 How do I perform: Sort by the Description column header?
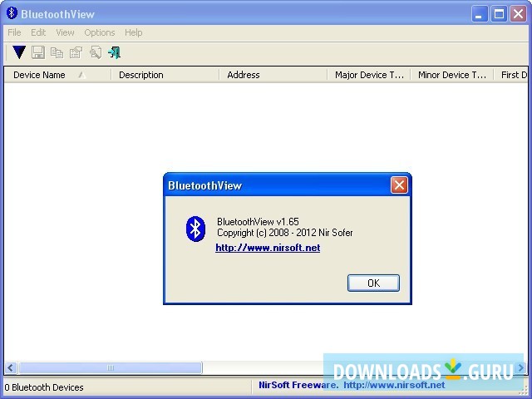click(165, 75)
